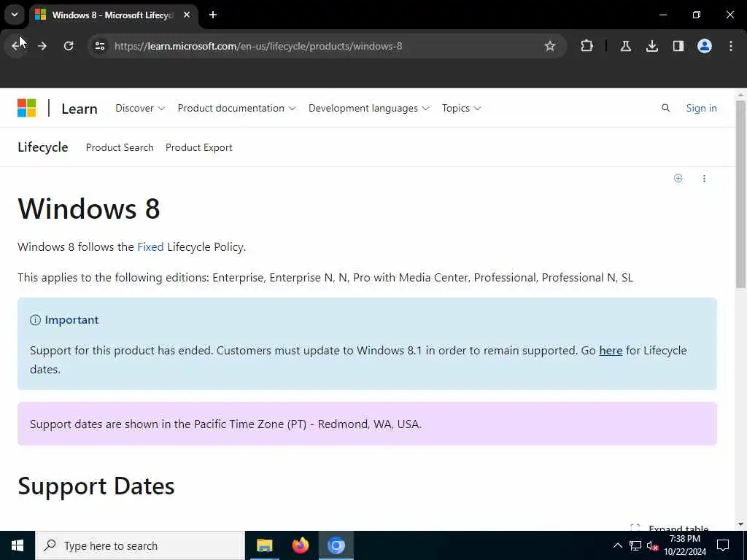Open the Extensions puzzle icon
747x560 pixels.
587,46
